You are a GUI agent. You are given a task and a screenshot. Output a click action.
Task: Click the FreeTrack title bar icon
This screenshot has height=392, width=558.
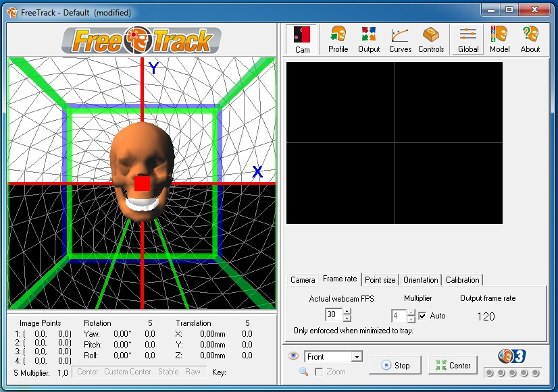click(x=12, y=13)
